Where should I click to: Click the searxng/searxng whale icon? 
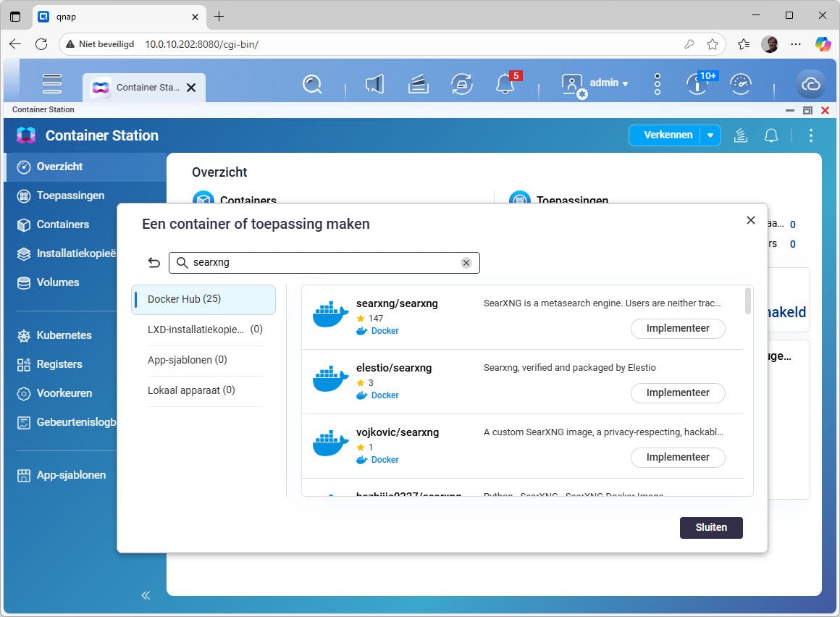coord(330,314)
